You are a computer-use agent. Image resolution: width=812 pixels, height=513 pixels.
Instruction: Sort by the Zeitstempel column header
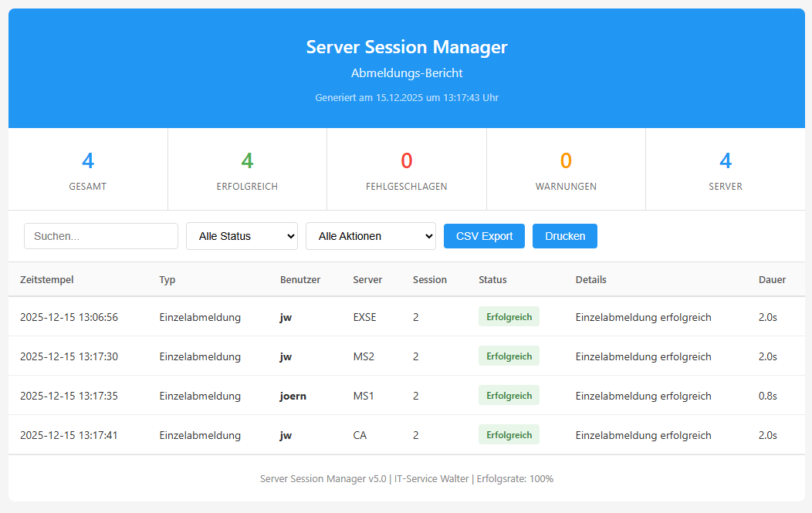(x=47, y=279)
